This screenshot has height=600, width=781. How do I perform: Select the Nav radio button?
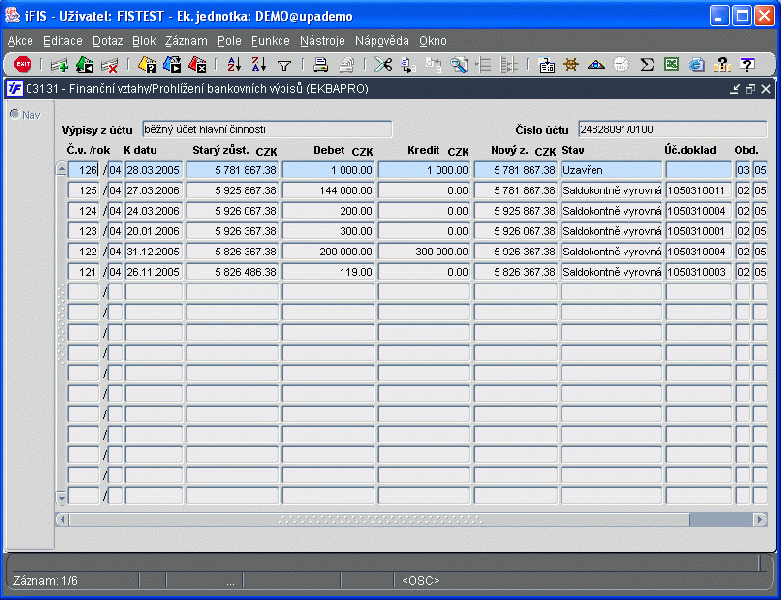(x=15, y=115)
